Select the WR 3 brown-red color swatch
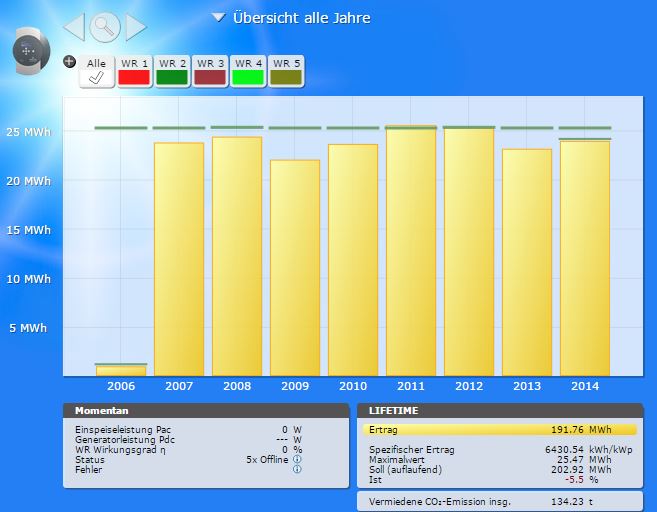Viewport: 657px width, 512px height. click(x=210, y=76)
